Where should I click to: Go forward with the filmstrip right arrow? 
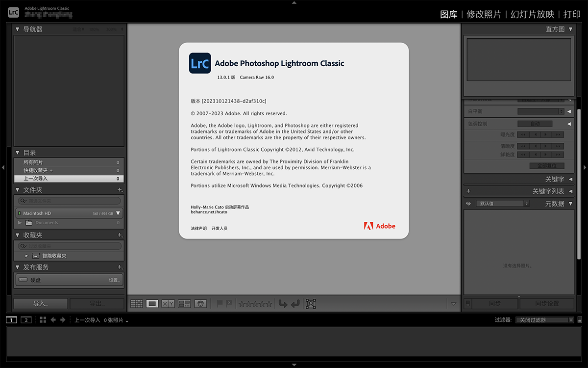tap(63, 320)
